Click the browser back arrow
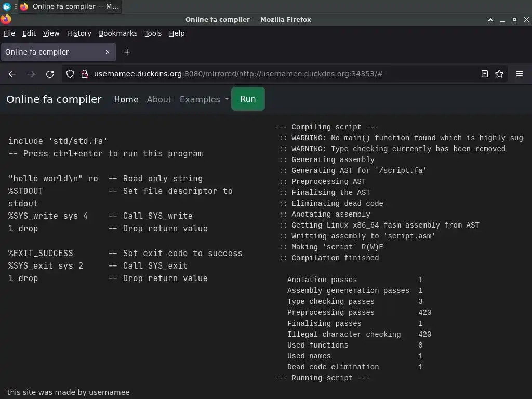This screenshot has width=532, height=399. pos(12,74)
